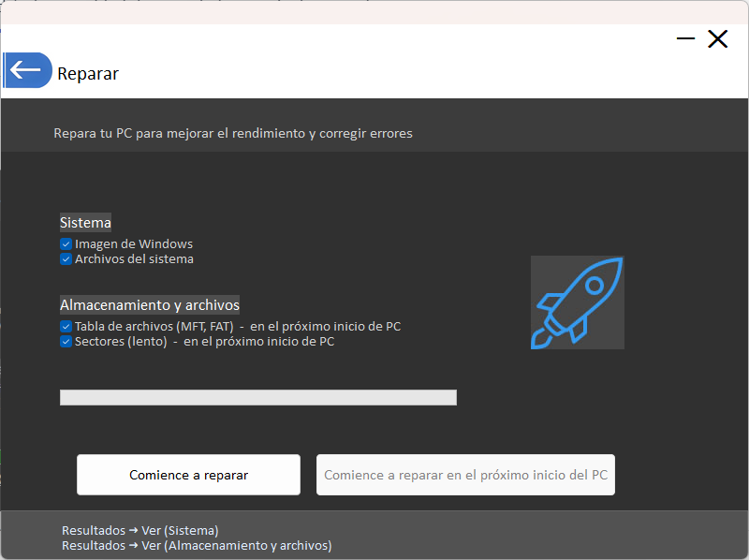Open Resultados → Ver (Sistema)
749x560 pixels.
[x=140, y=530]
